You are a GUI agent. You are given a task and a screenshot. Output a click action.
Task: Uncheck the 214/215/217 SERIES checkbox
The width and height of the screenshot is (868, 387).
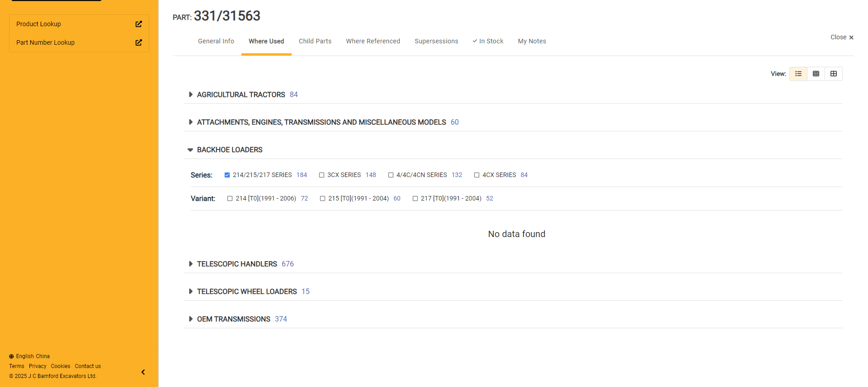click(227, 175)
